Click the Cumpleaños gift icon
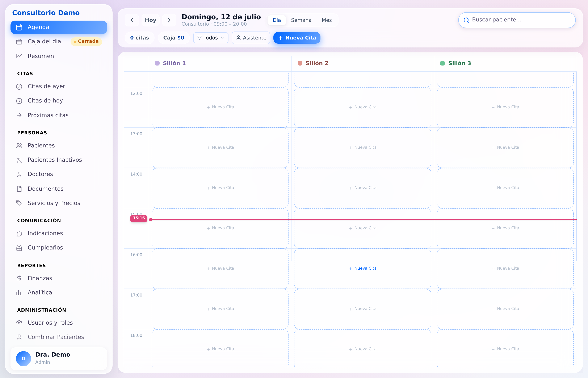The height and width of the screenshot is (378, 588). [19, 248]
